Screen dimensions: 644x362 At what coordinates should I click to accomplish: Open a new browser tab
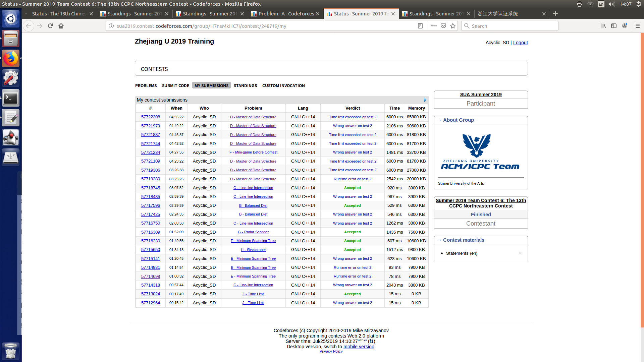tap(555, 13)
